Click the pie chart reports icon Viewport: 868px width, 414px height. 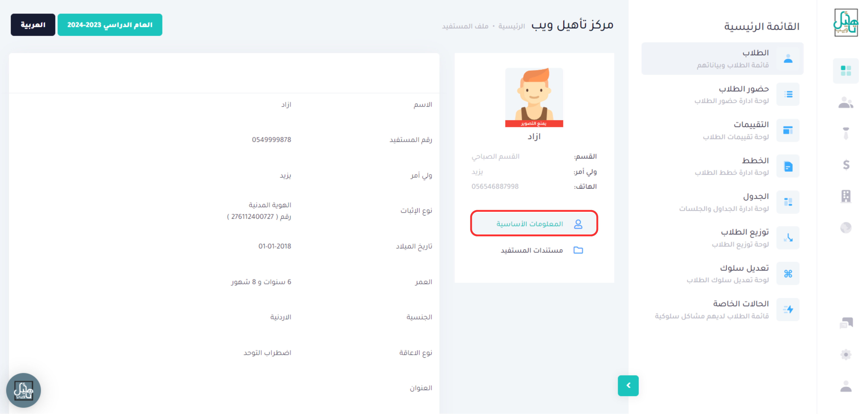(846, 228)
